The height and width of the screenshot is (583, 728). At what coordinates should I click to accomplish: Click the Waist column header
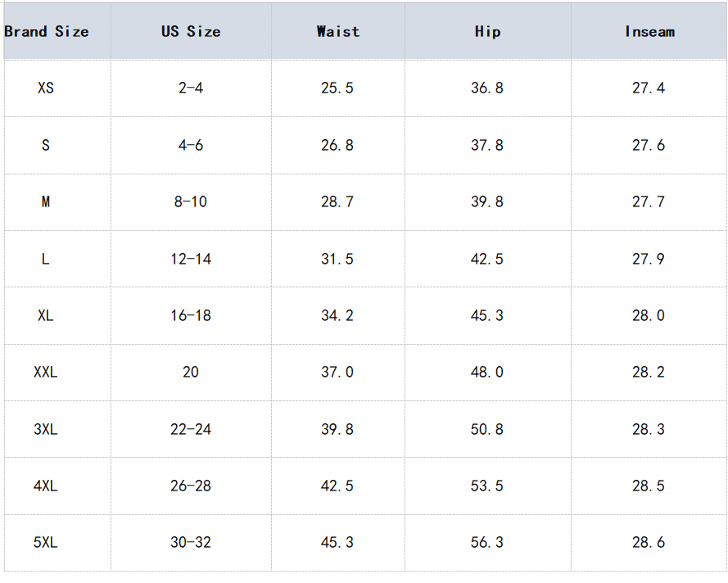[337, 32]
